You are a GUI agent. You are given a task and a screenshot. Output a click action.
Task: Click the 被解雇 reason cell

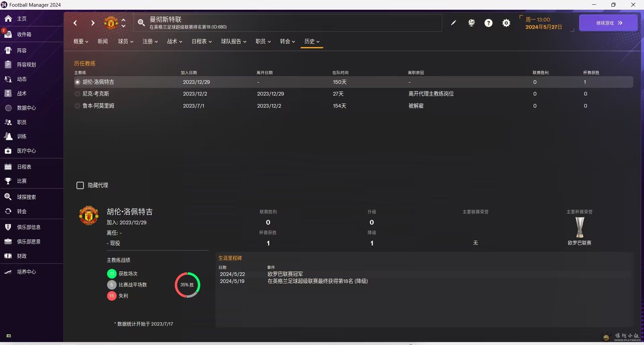click(x=416, y=106)
